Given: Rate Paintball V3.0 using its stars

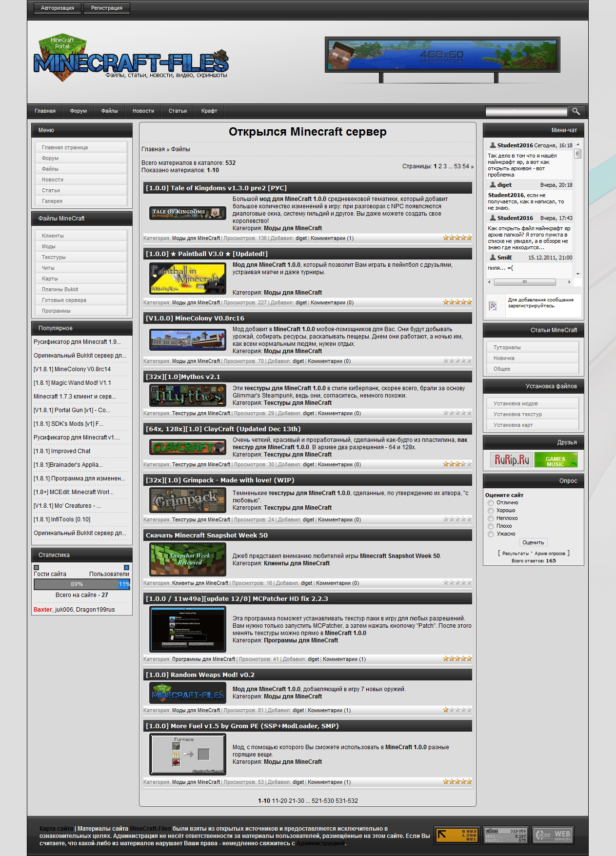Looking at the screenshot, I should [x=457, y=302].
